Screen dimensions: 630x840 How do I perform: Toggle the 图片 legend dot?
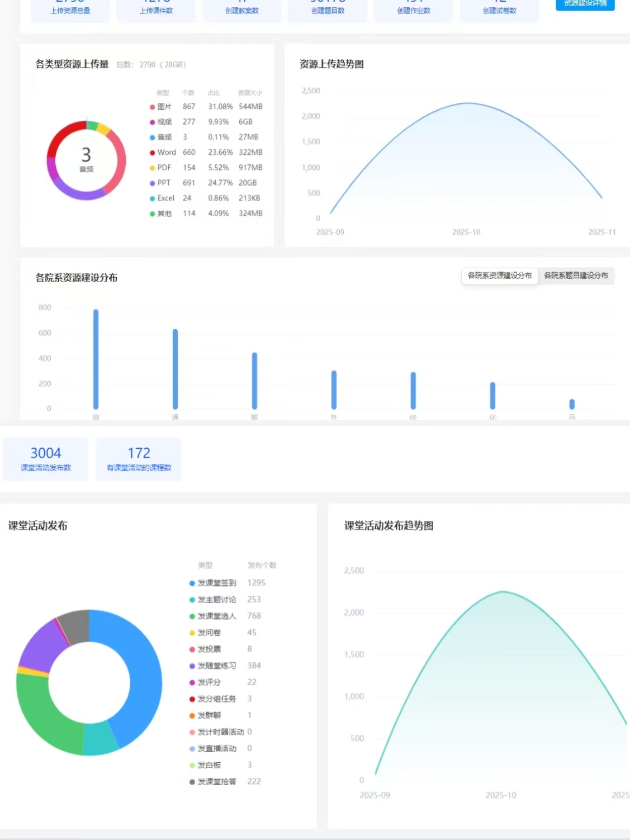point(152,107)
